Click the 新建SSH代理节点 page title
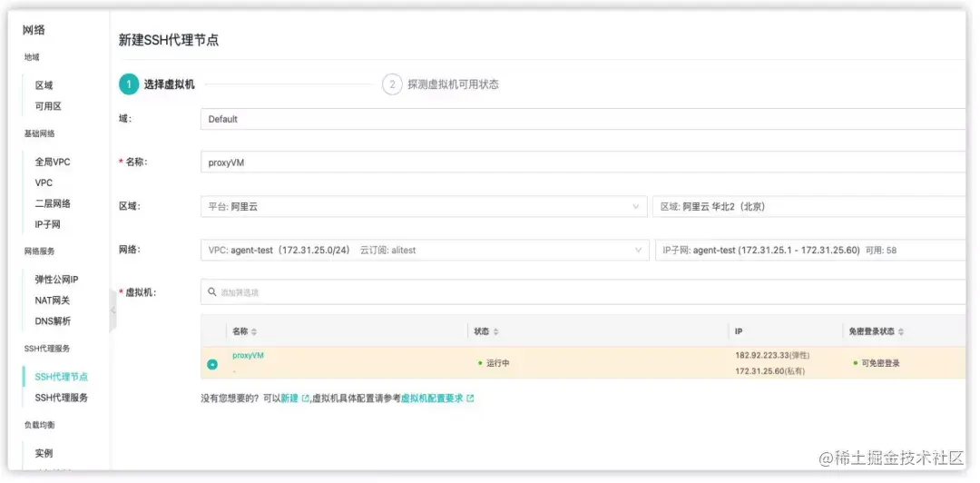 (x=169, y=41)
